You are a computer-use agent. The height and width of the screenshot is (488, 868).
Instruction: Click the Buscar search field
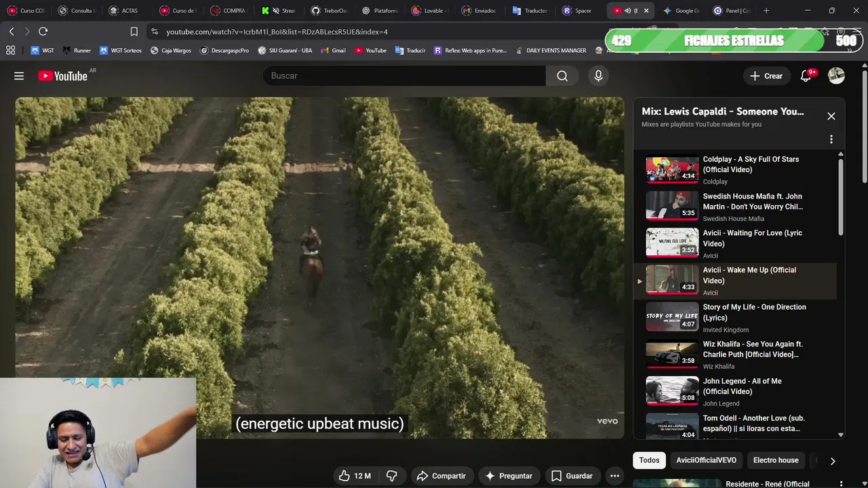coord(404,76)
